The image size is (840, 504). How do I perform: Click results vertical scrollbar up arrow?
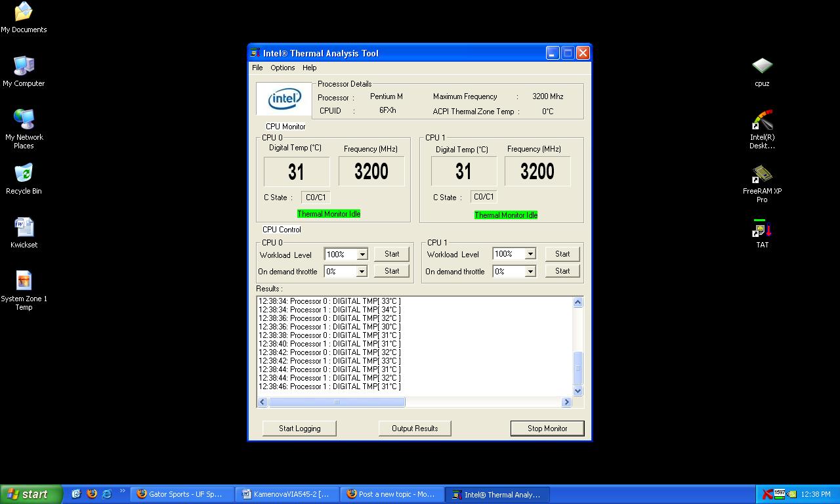tap(577, 303)
